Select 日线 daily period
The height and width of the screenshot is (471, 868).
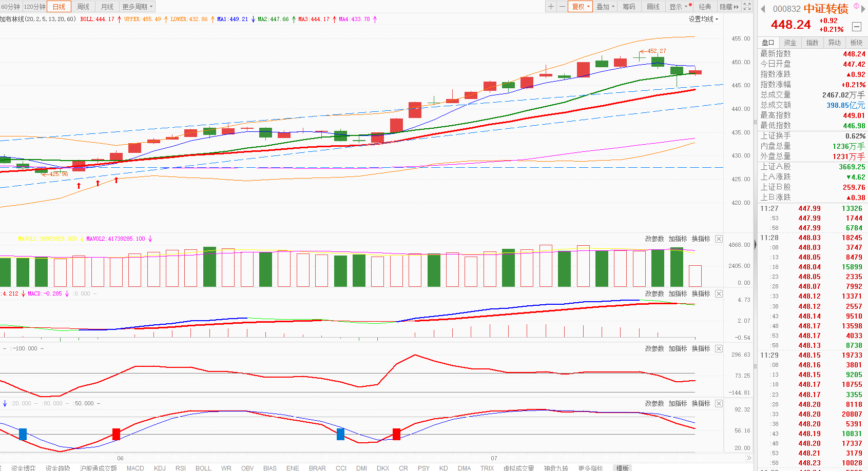(x=59, y=7)
